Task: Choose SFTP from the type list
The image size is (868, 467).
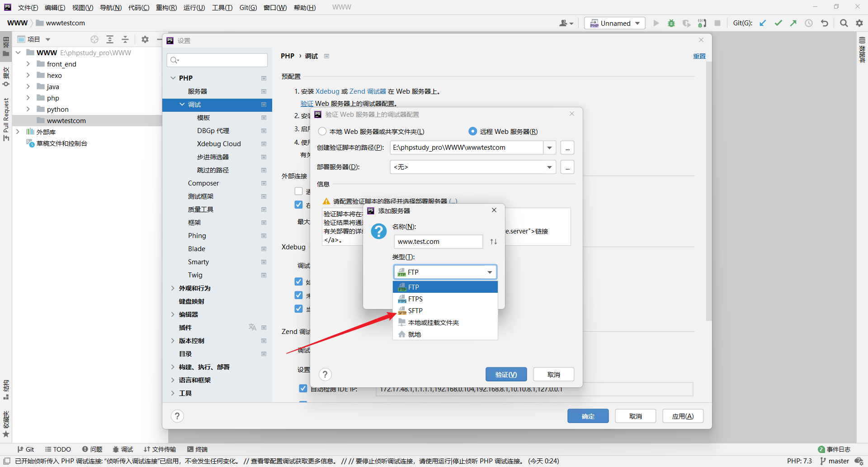Action: point(445,311)
